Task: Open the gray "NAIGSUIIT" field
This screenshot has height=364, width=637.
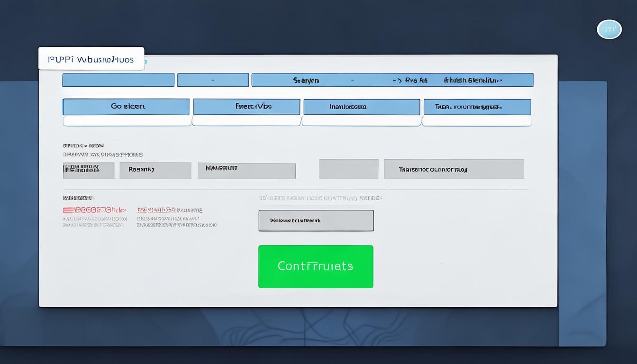Action: coord(246,171)
